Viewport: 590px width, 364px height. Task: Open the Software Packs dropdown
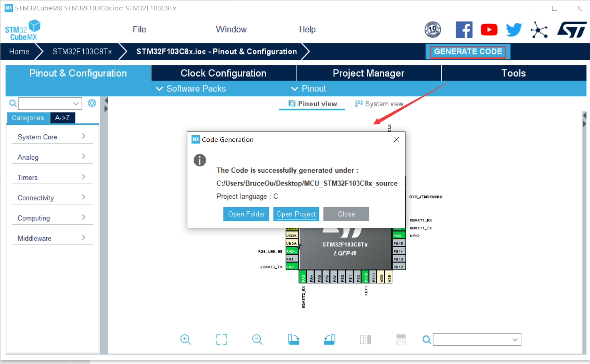click(x=191, y=89)
